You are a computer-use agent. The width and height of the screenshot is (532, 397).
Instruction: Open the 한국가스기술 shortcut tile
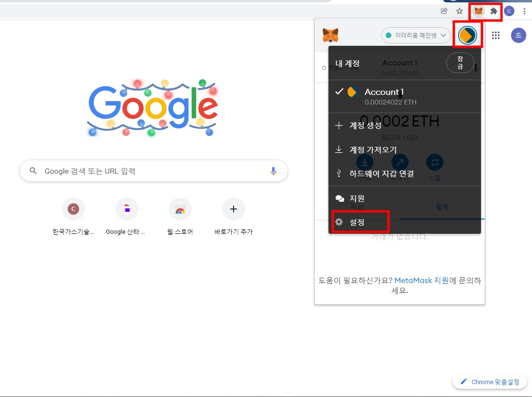click(73, 216)
